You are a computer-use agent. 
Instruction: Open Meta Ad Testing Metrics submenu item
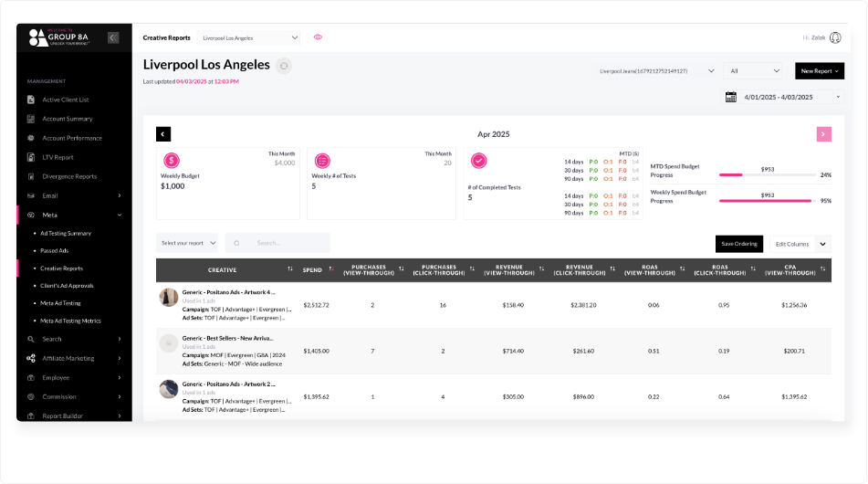[70, 321]
